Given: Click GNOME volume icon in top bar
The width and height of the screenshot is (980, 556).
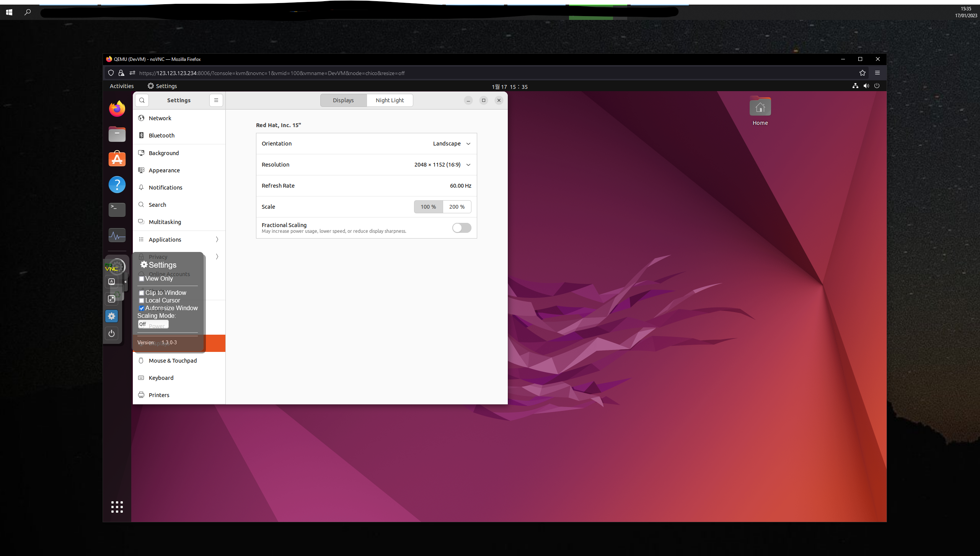Looking at the screenshot, I should [x=866, y=86].
